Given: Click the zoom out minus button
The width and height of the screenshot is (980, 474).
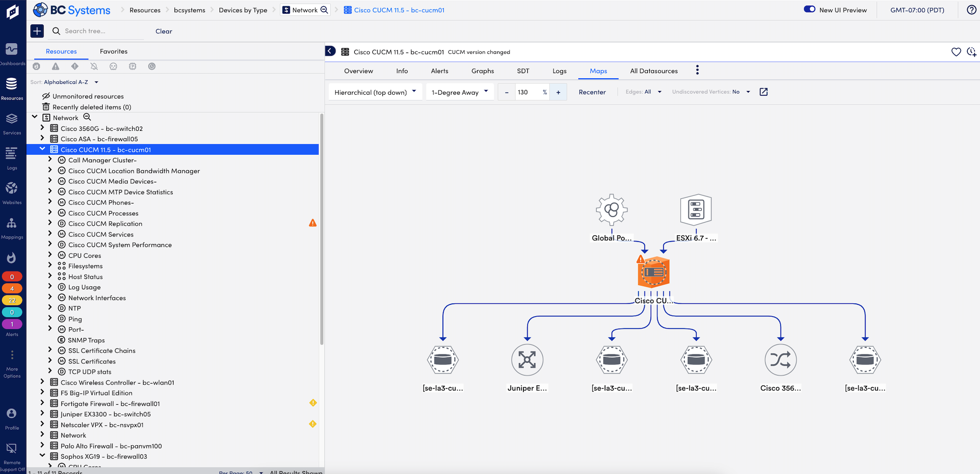Looking at the screenshot, I should [506, 92].
